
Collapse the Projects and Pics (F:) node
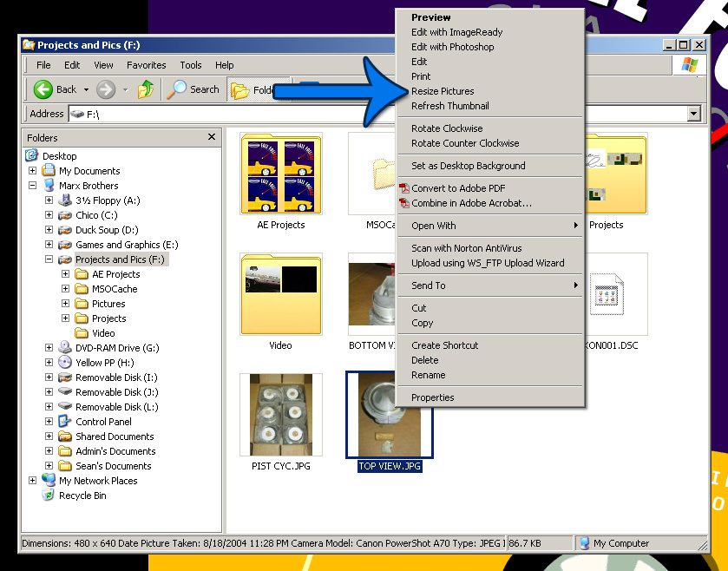click(x=49, y=259)
